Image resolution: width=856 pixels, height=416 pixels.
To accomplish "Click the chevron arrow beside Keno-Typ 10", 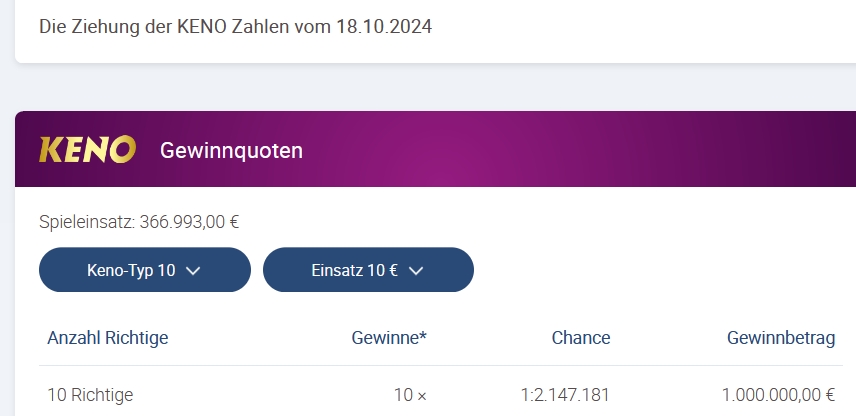I will tap(193, 271).
